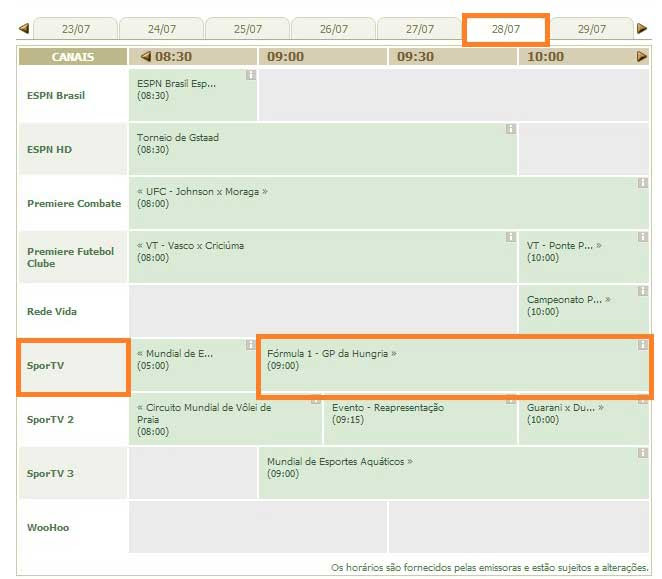
Task: Go to previous dates with left arrow
Action: [x=24, y=29]
